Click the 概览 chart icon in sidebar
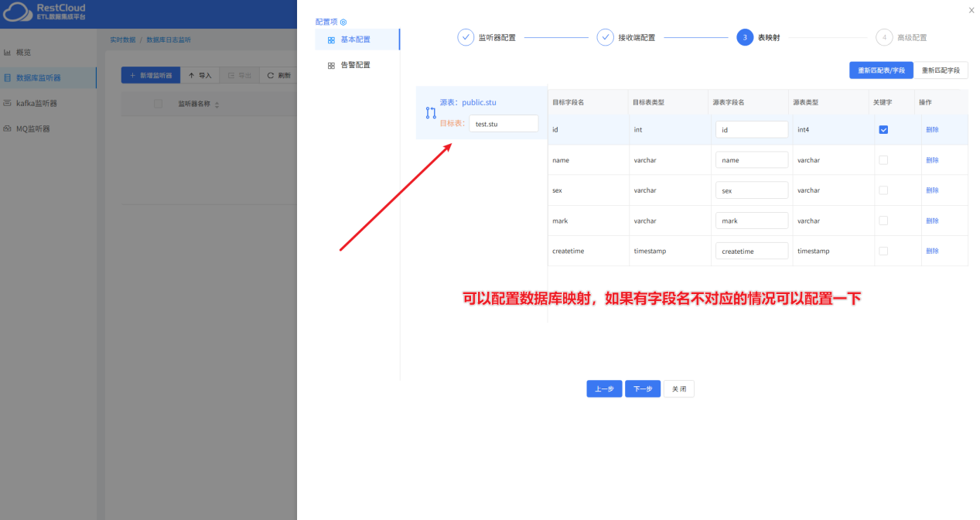The height and width of the screenshot is (520, 980). 8,53
